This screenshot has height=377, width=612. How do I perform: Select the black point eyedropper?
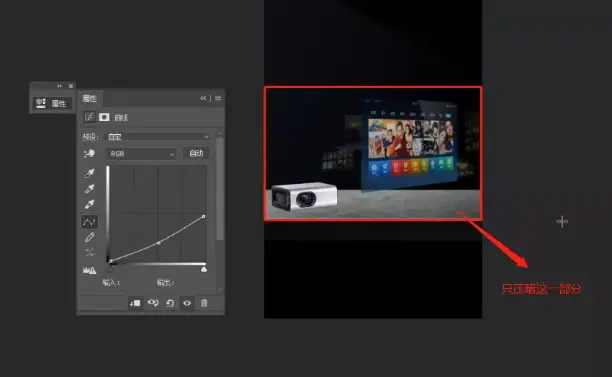tap(89, 173)
